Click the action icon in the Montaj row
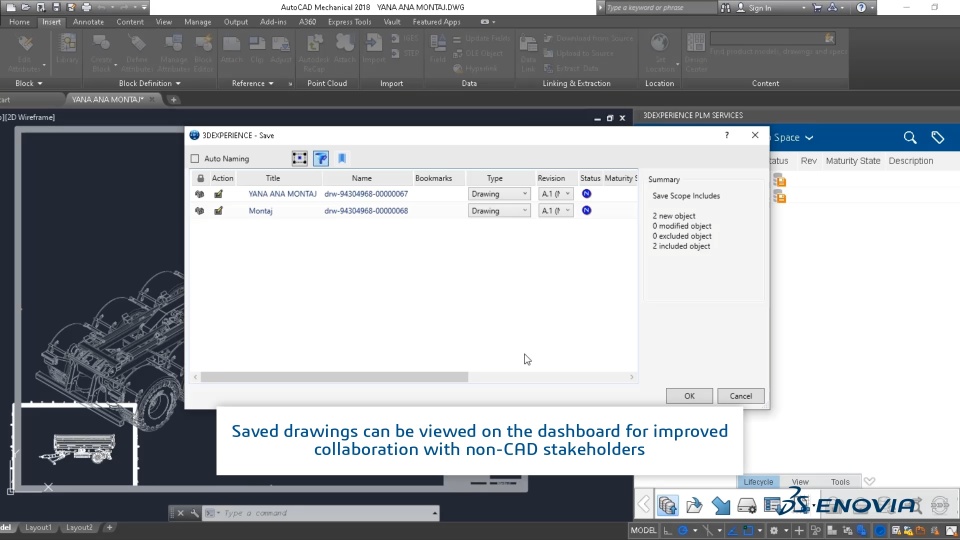This screenshot has height=540, width=960. tap(218, 211)
